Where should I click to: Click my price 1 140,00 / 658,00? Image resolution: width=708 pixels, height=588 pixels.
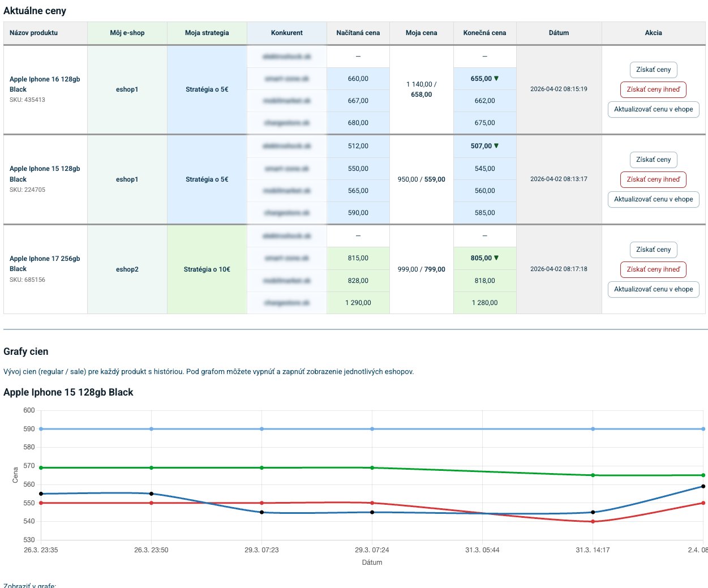click(422, 89)
